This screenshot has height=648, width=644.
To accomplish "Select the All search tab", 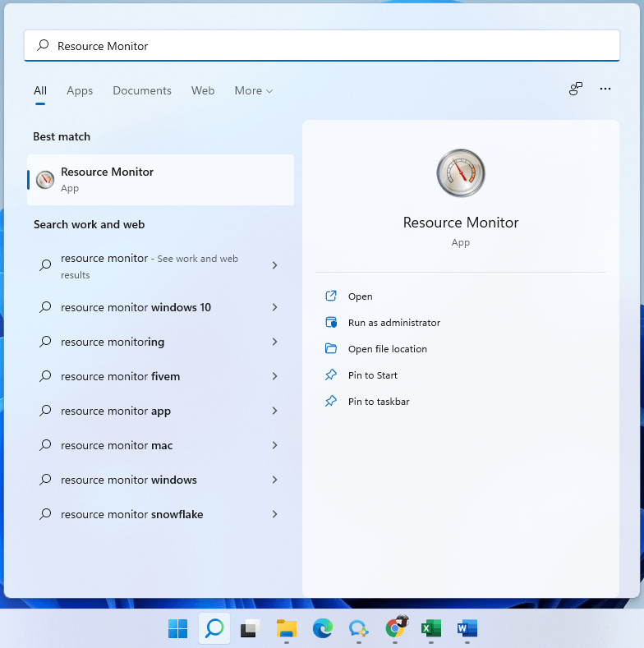I will click(x=40, y=90).
